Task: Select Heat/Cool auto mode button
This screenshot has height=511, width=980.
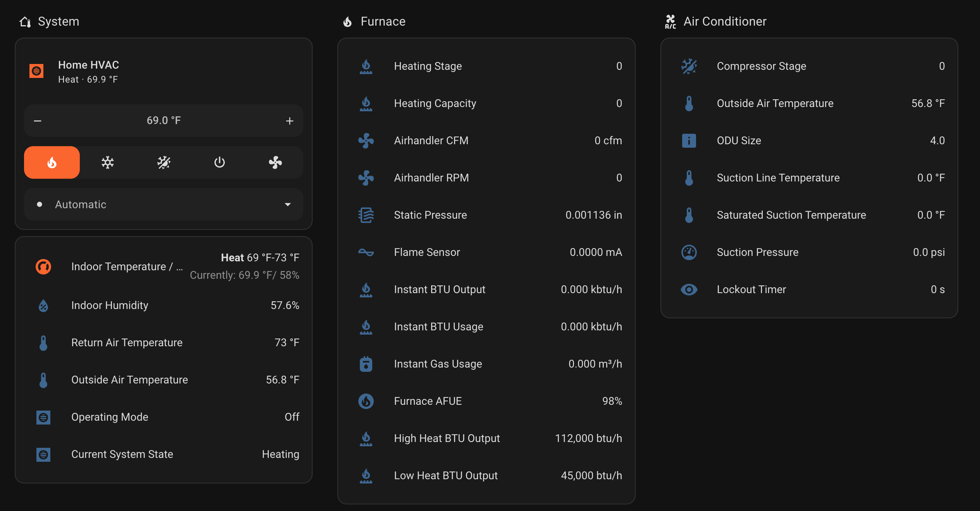Action: [x=164, y=162]
